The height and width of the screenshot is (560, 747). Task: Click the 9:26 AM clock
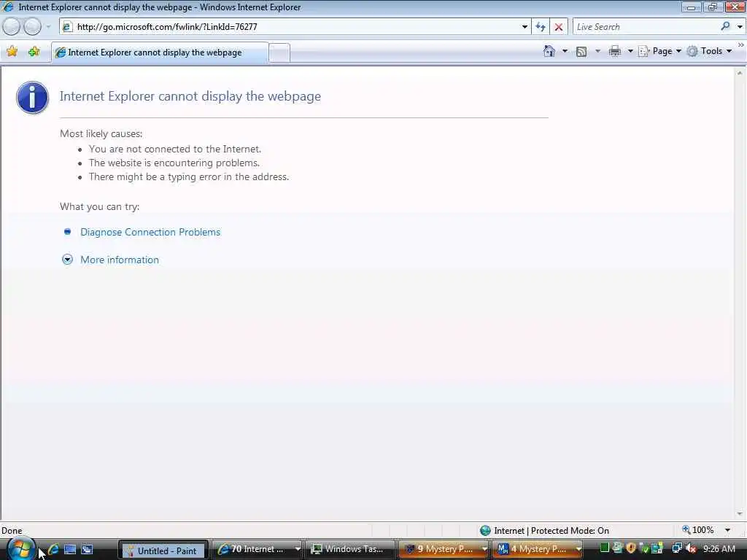click(x=719, y=549)
